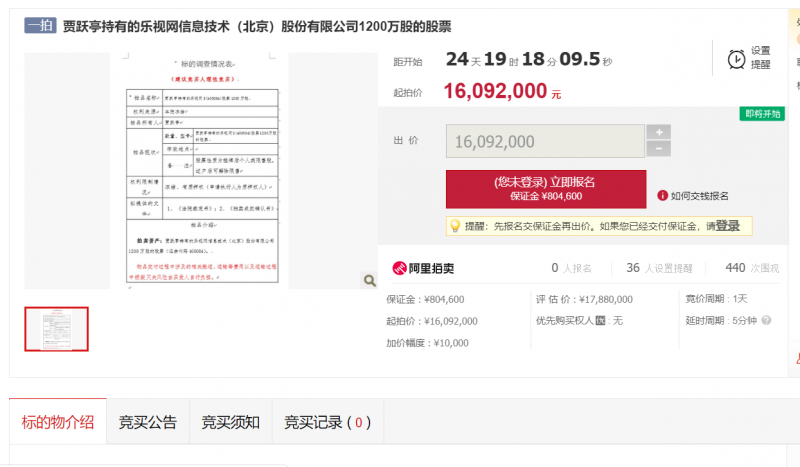The image size is (800, 467).
Task: Click 竞价周期：1天 text
Action: [x=716, y=299]
